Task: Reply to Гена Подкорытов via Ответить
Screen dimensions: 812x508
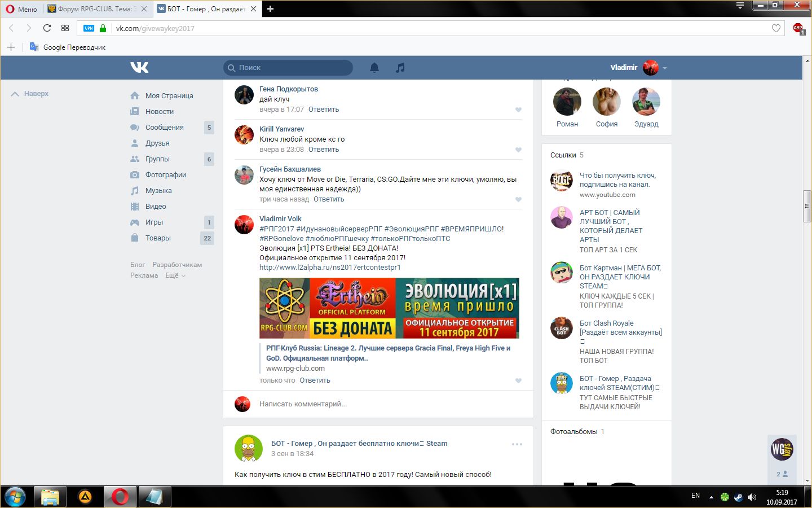Action: 324,110
